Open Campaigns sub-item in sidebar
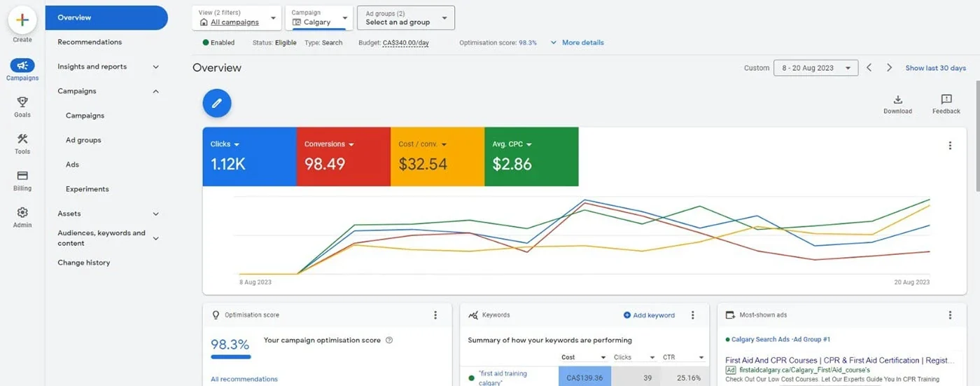The height and width of the screenshot is (386, 980). pos(85,116)
